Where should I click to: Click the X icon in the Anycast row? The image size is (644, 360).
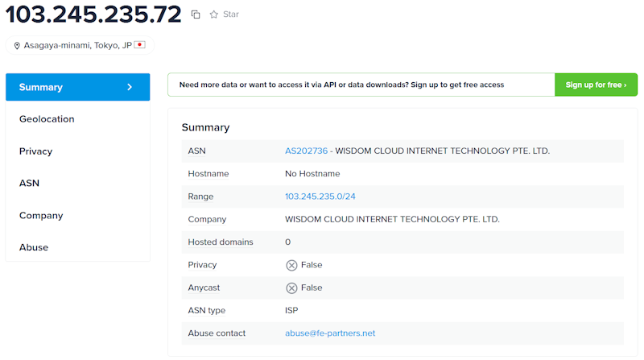click(291, 288)
